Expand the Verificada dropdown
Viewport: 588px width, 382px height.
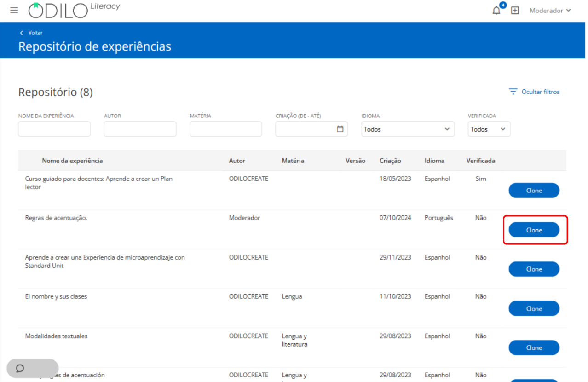(489, 129)
